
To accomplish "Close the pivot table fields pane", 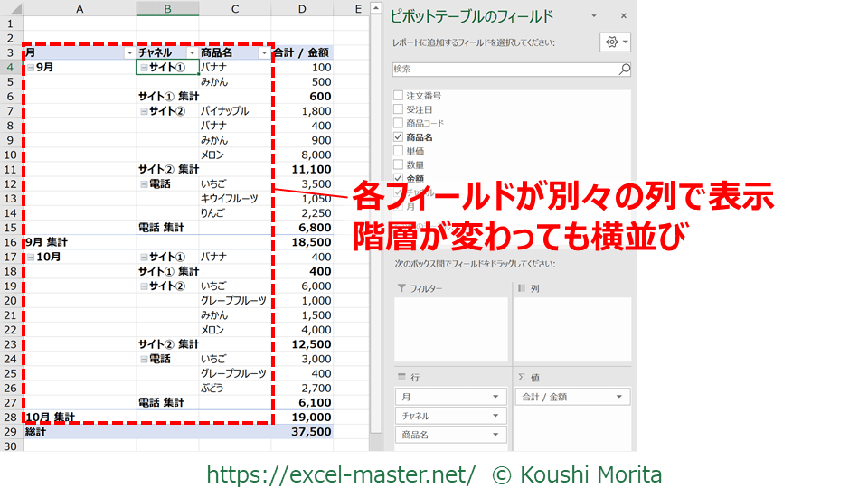I will coord(623,16).
